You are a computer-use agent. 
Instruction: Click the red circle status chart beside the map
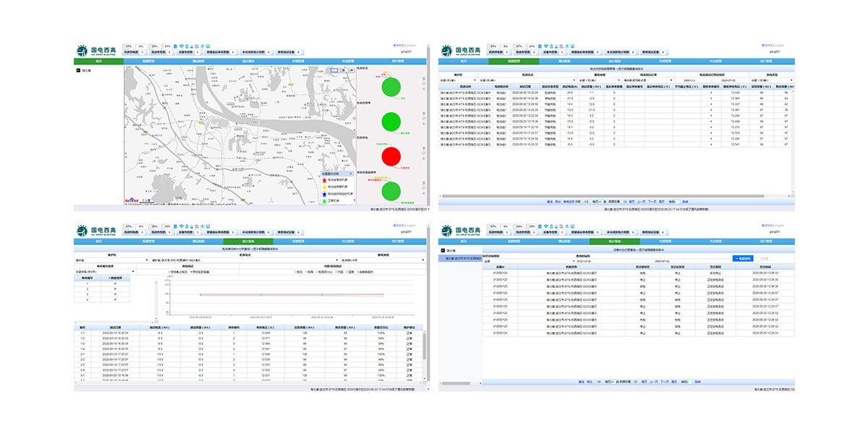tap(391, 156)
